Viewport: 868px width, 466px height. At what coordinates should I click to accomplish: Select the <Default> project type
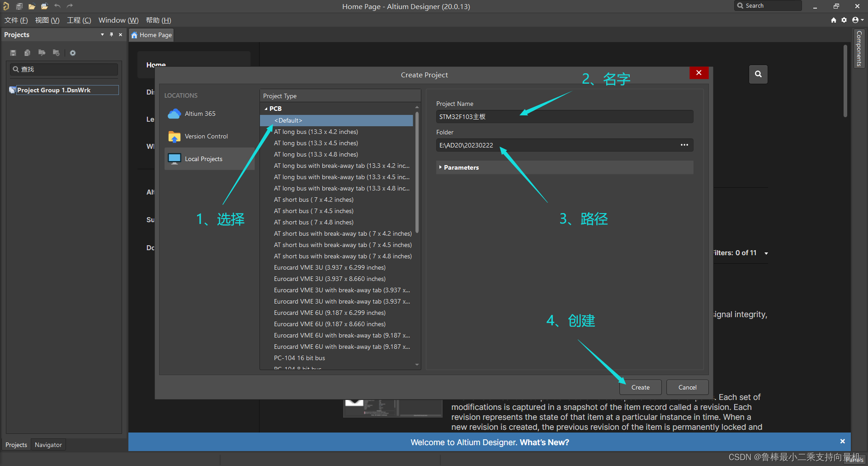(x=336, y=120)
